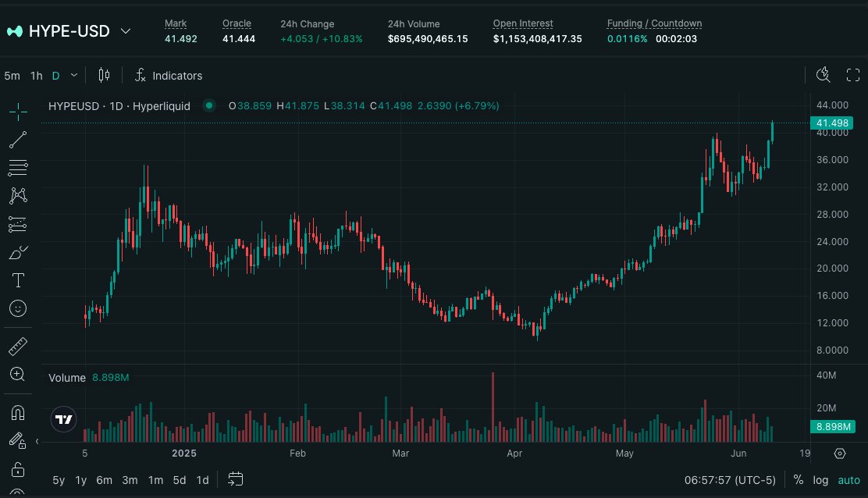This screenshot has width=868, height=498.
Task: Set date range to 6m
Action: [x=104, y=480]
